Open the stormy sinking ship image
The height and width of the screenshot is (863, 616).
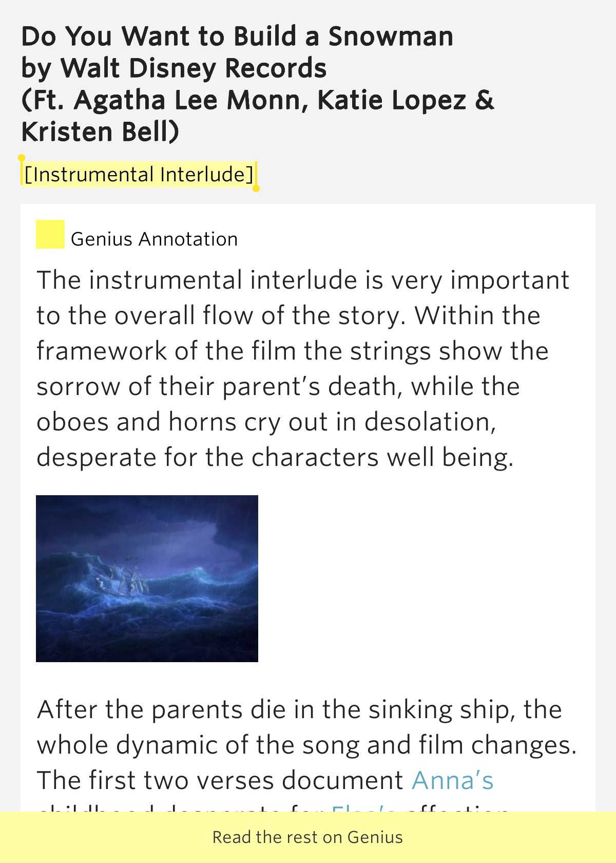coord(147,578)
